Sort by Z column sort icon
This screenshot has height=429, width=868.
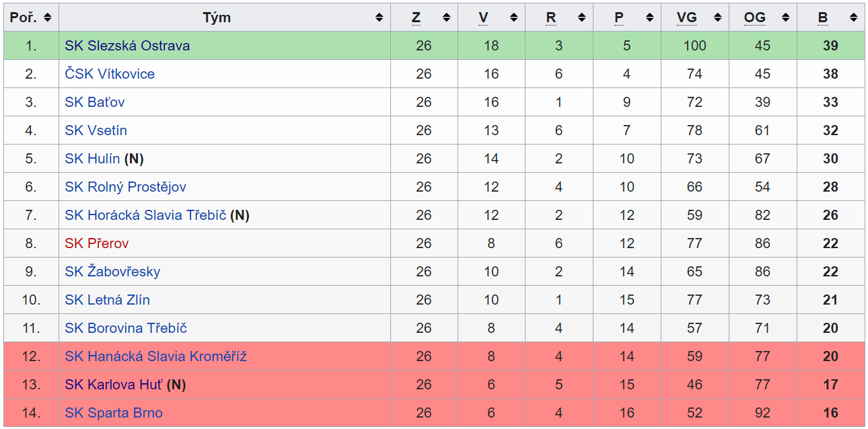click(447, 17)
